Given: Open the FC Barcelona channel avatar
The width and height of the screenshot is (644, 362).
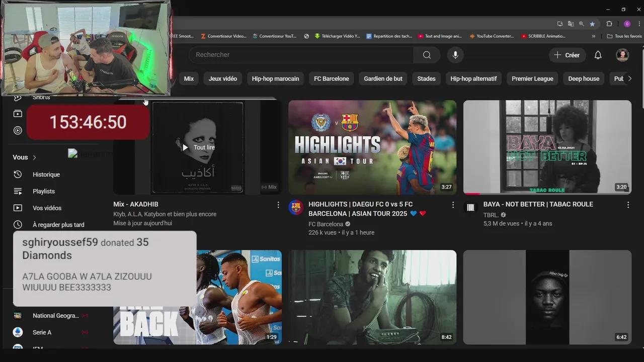Looking at the screenshot, I should coord(296,207).
